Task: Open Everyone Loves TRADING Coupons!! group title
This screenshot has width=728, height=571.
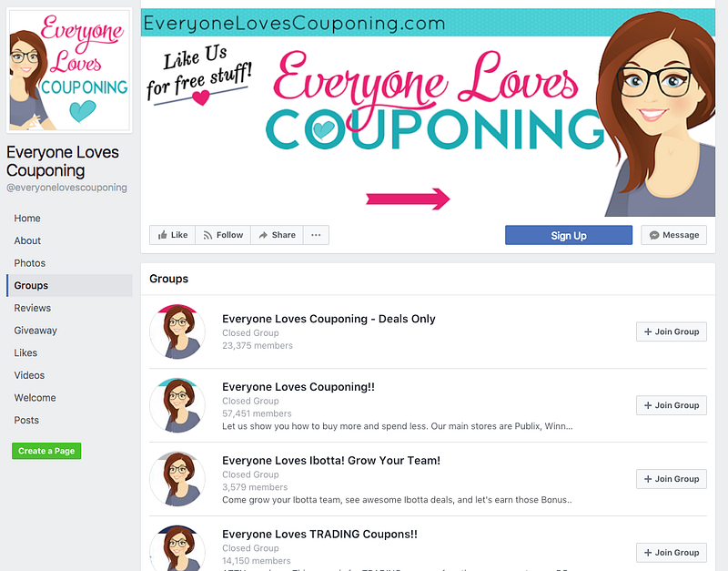Action: click(319, 535)
